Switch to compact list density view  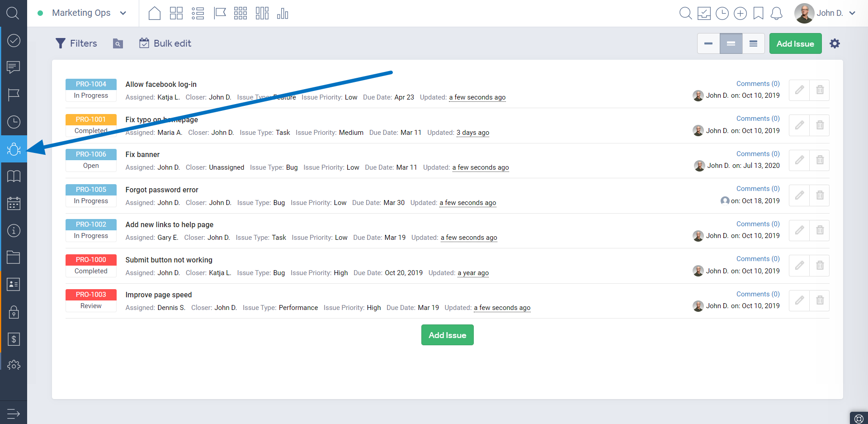[708, 44]
